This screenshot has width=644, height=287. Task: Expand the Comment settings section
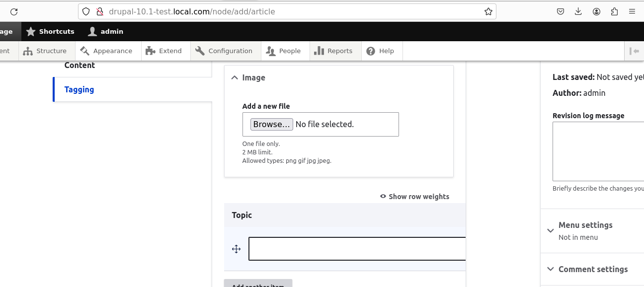pyautogui.click(x=551, y=269)
